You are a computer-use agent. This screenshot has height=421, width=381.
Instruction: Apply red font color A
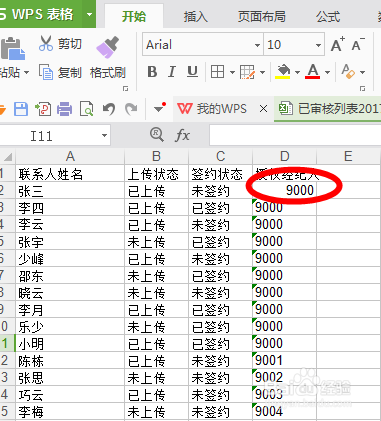point(313,72)
